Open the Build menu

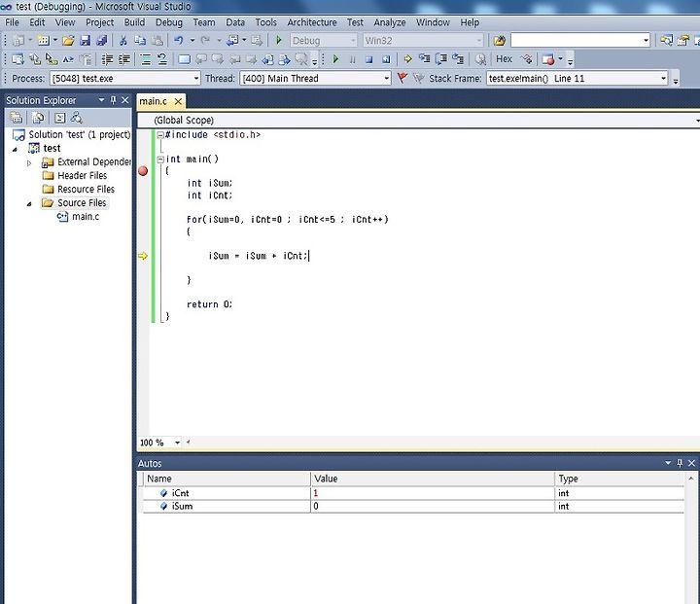[x=134, y=22]
